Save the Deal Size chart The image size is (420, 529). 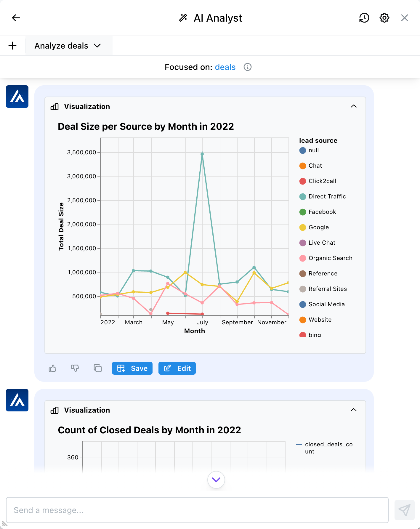(x=132, y=368)
